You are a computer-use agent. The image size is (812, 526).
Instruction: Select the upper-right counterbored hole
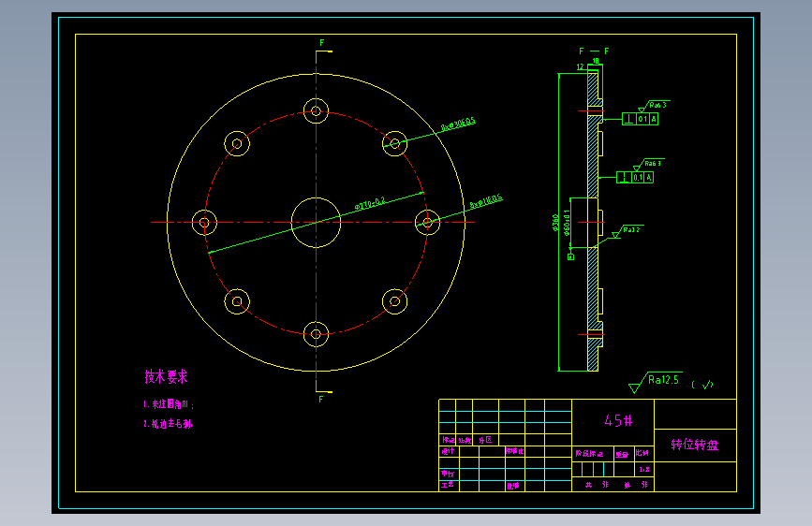(394, 143)
